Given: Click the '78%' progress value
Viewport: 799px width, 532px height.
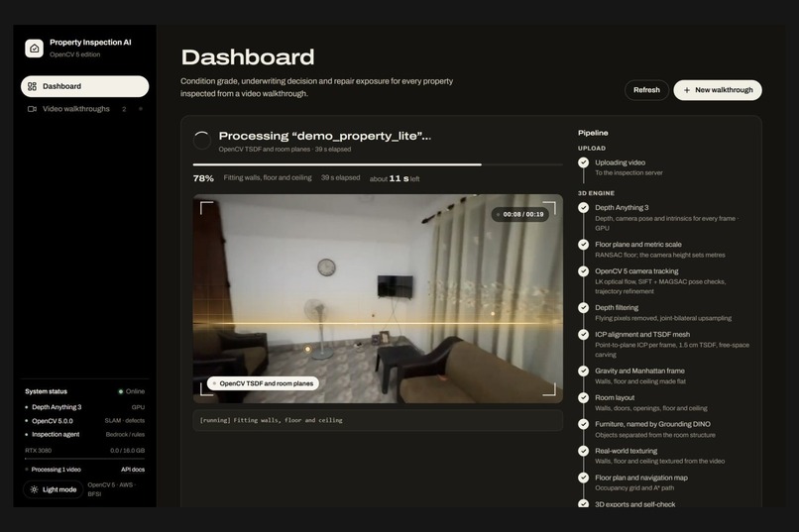Looking at the screenshot, I should click(203, 178).
